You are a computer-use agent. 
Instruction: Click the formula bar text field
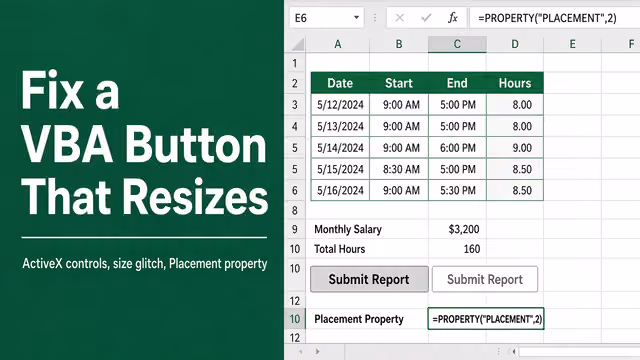555,18
